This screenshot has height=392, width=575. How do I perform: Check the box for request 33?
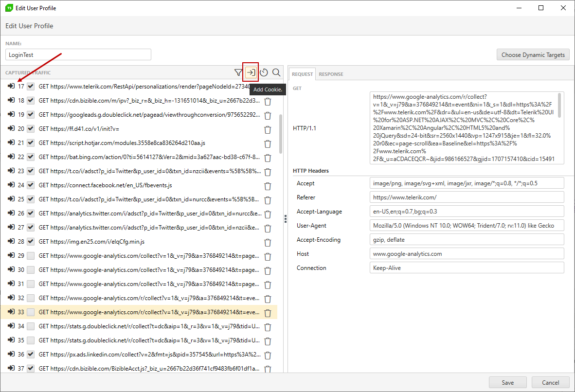(31, 312)
